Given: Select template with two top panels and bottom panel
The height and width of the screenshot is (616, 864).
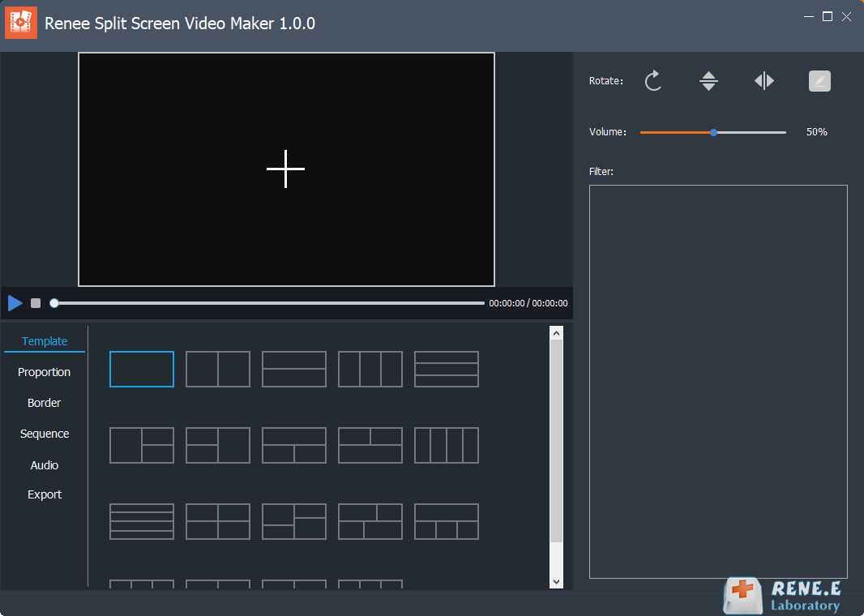Looking at the screenshot, I should (370, 445).
